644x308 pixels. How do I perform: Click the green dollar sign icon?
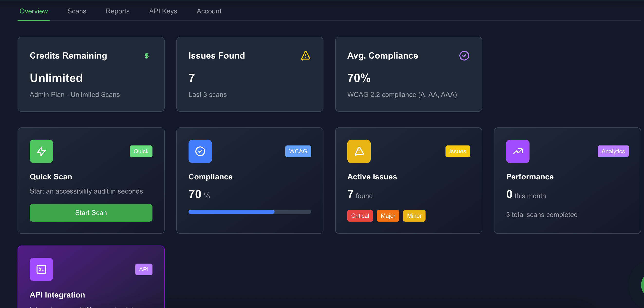pyautogui.click(x=146, y=56)
